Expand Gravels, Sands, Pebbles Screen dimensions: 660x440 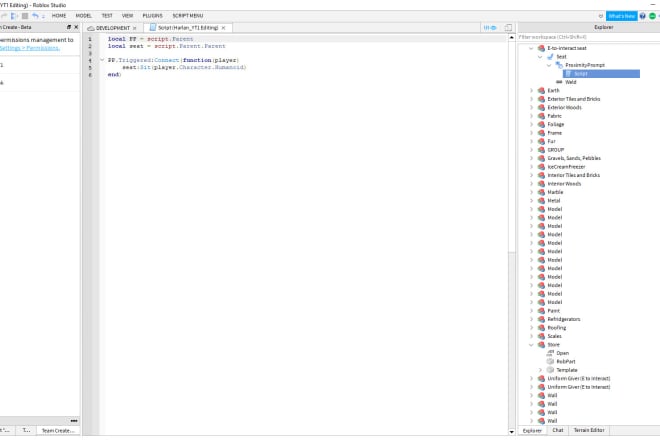[x=531, y=158]
